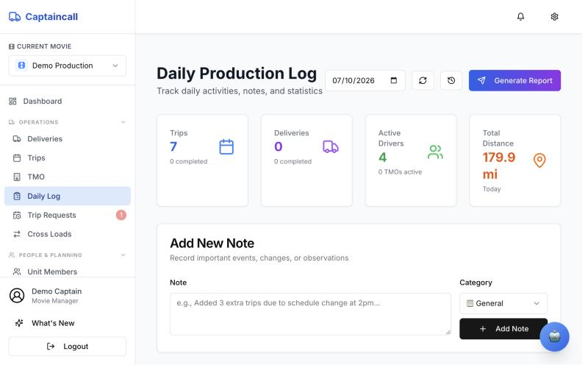
Task: Click the Captaincall brand name
Action: 51,16
